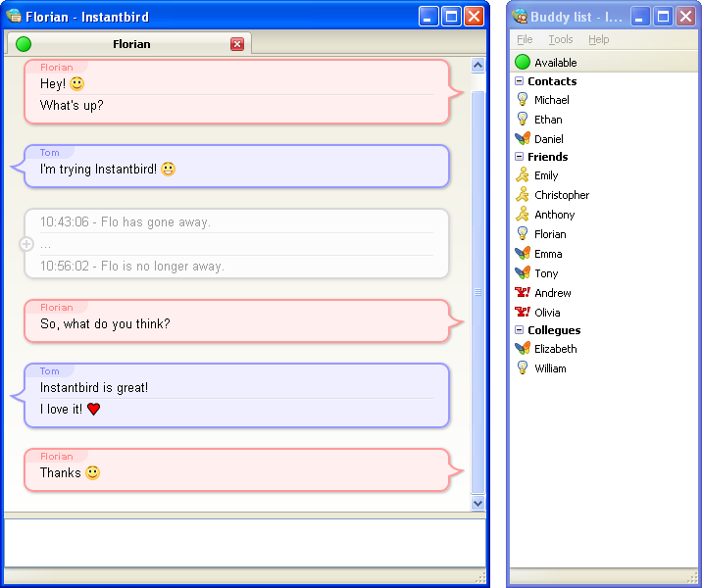Screen dimensions: 702x588
Task: Close the Florian conversation tab
Action: 237,44
